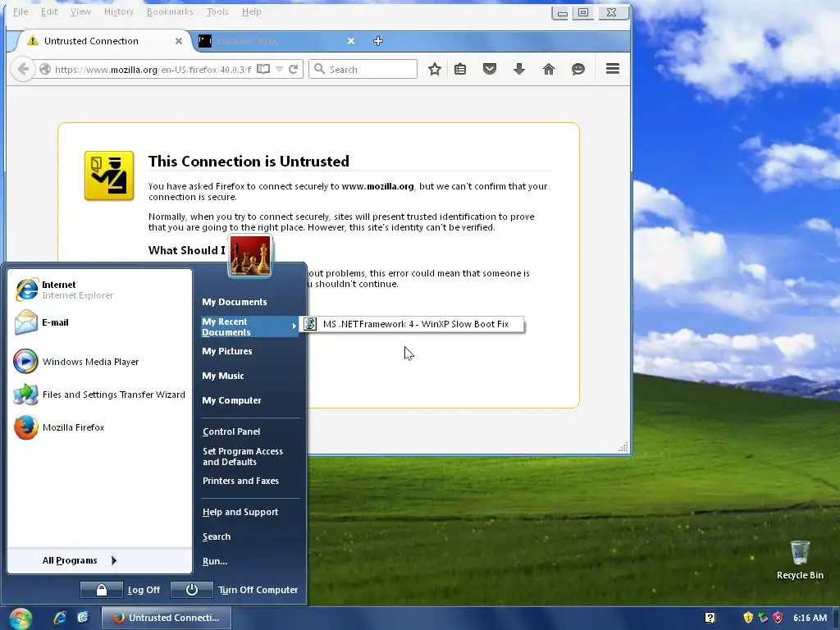The width and height of the screenshot is (840, 630).
Task: Close the Untrusted Connection tab
Action: coord(178,41)
